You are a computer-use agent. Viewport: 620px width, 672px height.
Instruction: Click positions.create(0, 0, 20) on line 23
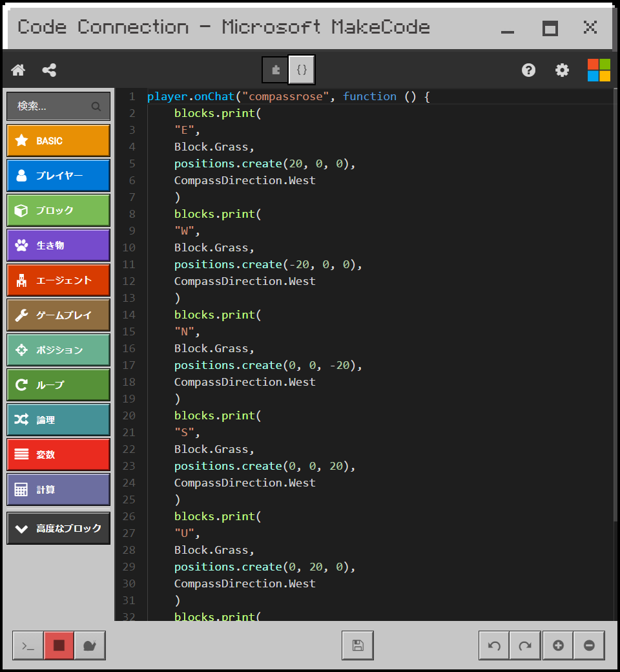[262, 466]
